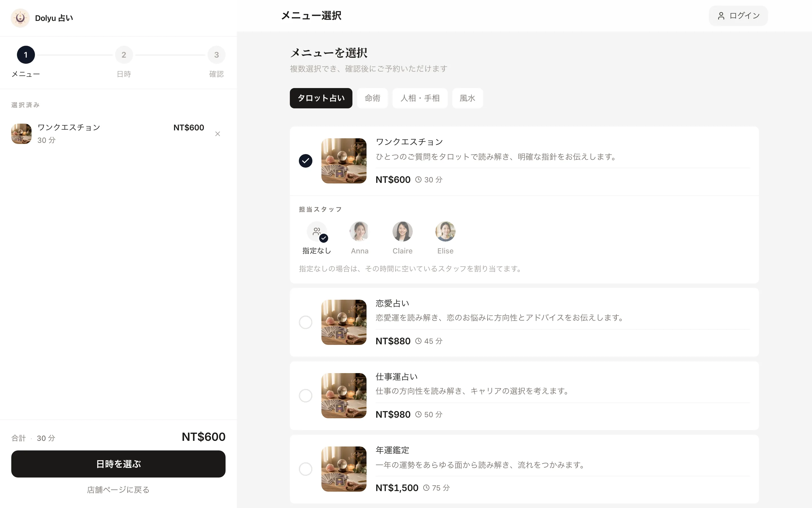The height and width of the screenshot is (508, 812).
Task: Click clock icon next to 75 分
Action: [x=426, y=487]
